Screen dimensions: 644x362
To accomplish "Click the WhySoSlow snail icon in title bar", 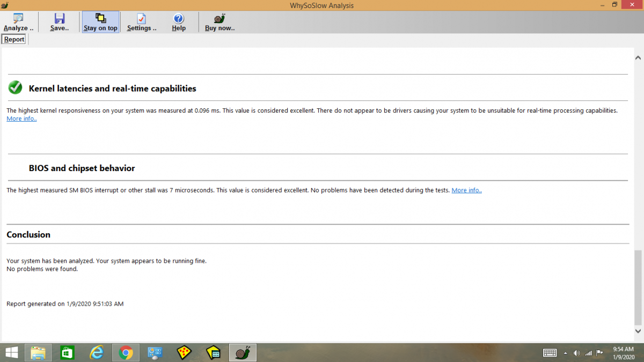I will (x=5, y=5).
